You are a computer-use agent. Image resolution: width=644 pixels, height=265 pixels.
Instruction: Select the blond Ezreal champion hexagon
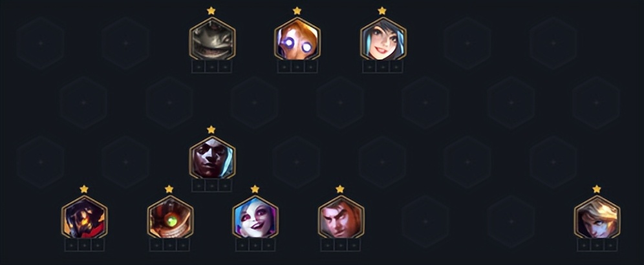tap(597, 217)
